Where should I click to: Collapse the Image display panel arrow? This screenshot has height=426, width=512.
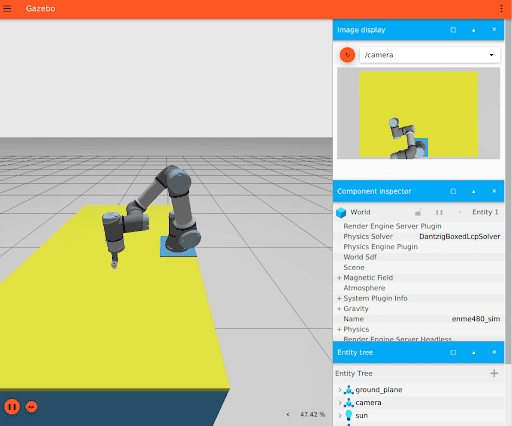coord(473,30)
